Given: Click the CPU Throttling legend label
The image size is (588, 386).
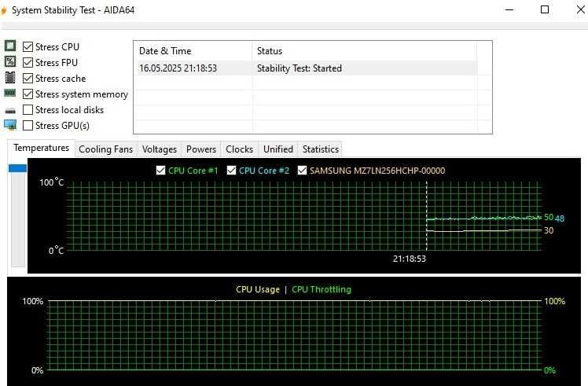Looking at the screenshot, I should point(322,289).
